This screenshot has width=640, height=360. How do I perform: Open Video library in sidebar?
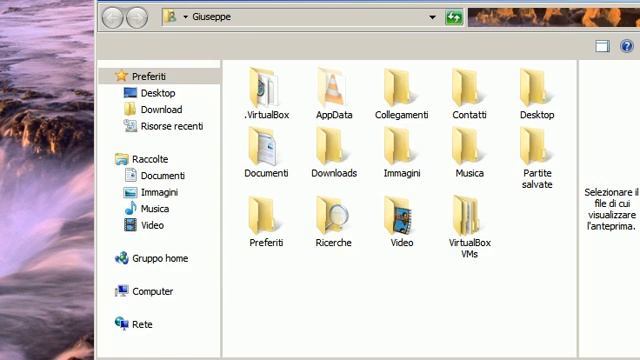click(152, 225)
